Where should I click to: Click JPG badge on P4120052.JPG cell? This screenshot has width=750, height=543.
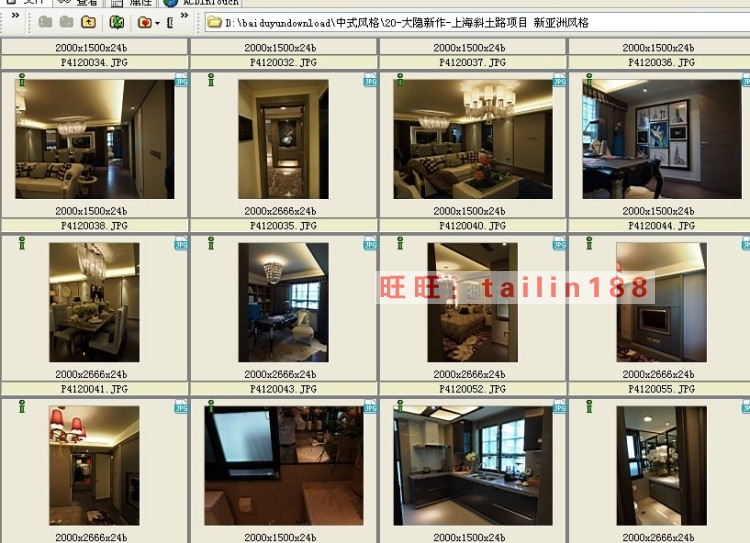(x=560, y=243)
